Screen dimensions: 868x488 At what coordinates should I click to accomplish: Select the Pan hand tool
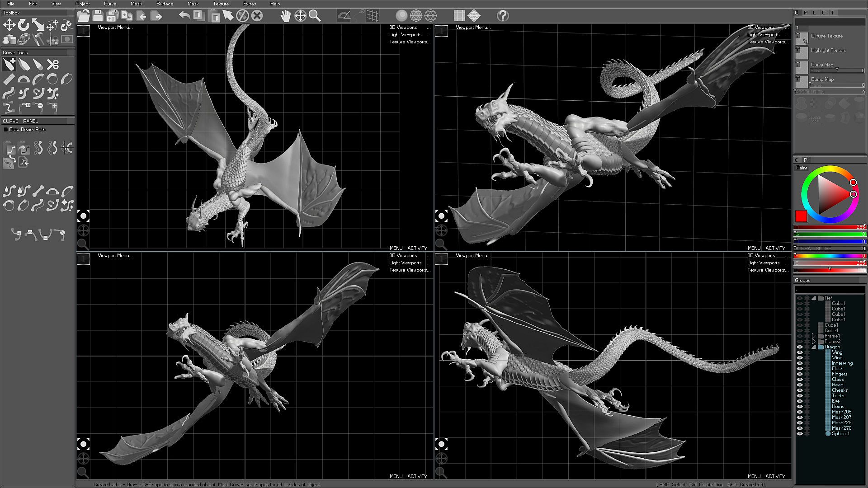click(x=285, y=16)
